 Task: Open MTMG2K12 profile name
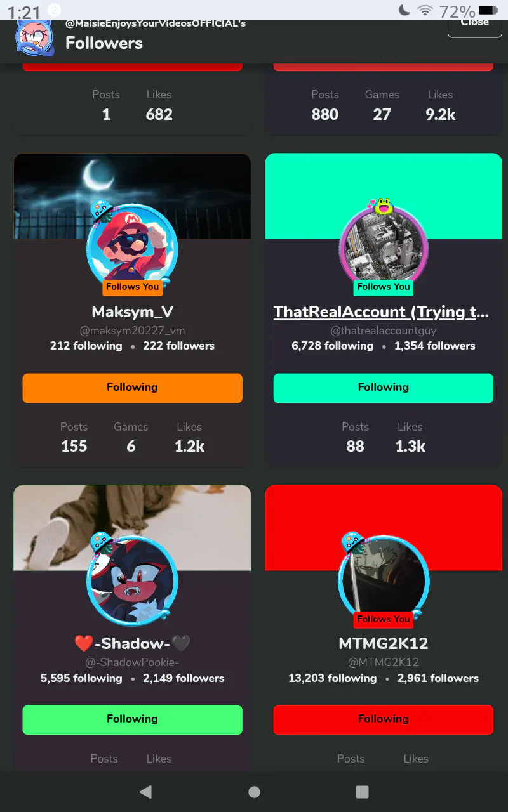(384, 643)
